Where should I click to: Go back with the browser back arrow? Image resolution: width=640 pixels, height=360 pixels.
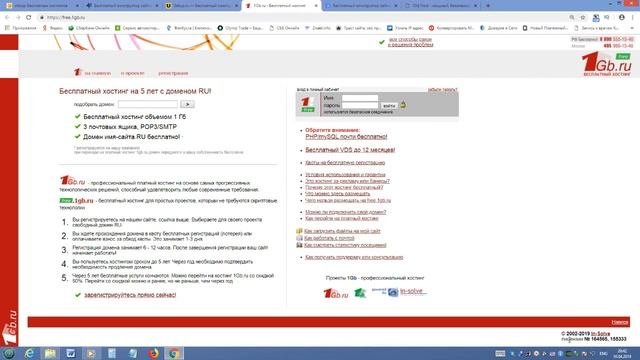[7, 18]
